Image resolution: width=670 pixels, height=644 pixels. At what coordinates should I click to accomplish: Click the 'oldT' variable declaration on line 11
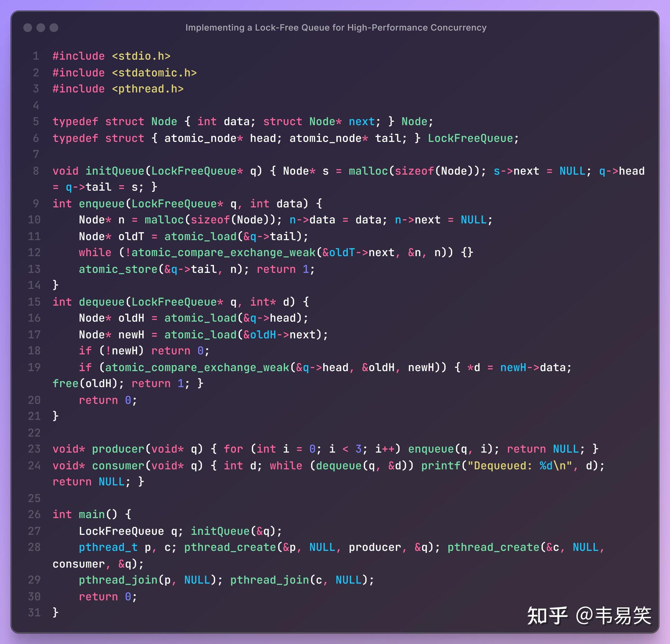click(131, 236)
